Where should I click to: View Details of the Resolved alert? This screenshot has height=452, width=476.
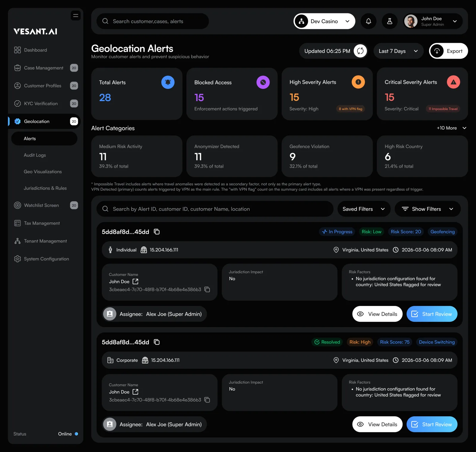point(377,424)
